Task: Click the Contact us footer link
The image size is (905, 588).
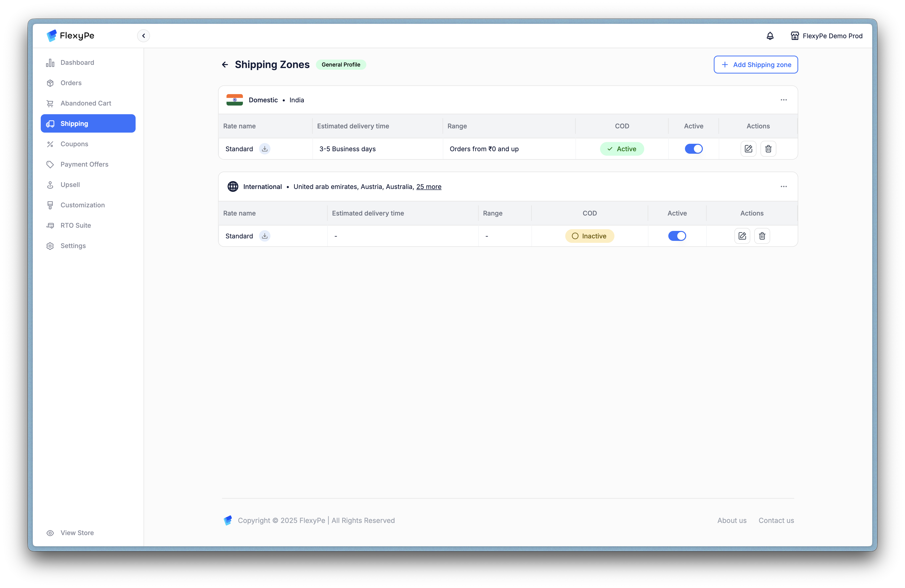Action: [776, 520]
